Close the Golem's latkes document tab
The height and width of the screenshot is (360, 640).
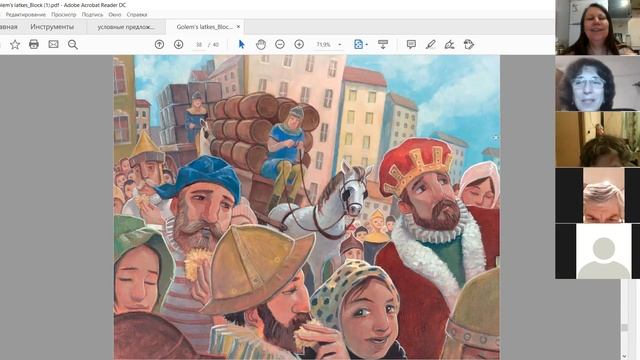(238, 27)
